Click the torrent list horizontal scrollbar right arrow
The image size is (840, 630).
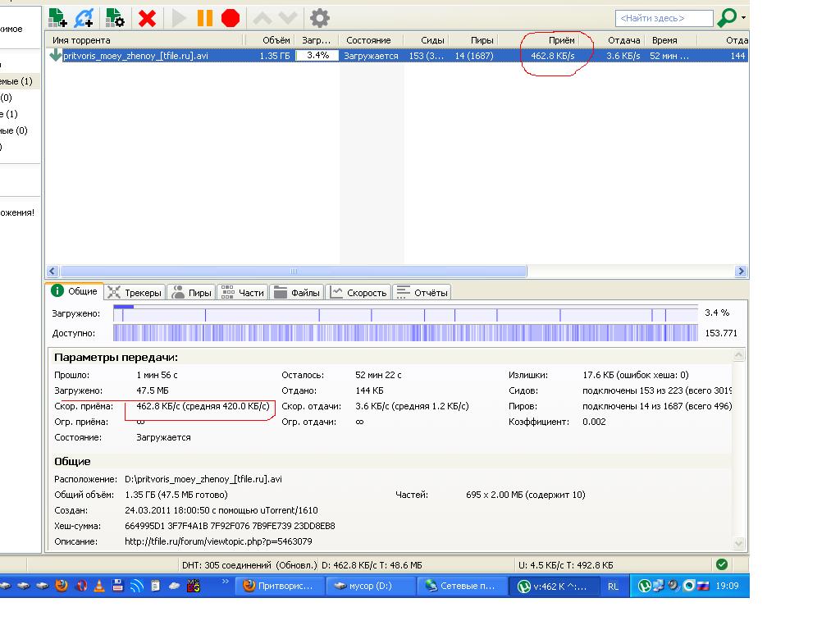click(x=742, y=272)
